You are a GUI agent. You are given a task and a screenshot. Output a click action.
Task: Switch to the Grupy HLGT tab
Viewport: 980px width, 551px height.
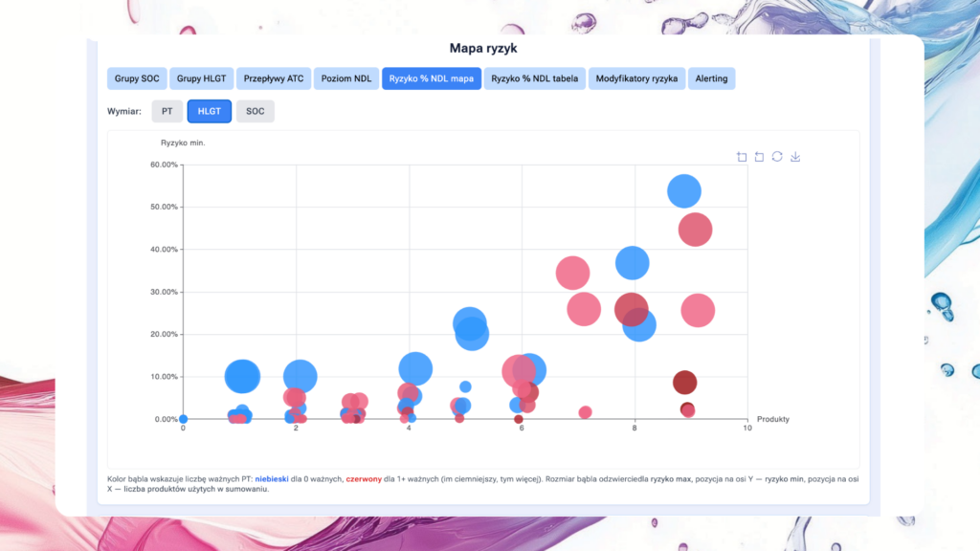click(x=201, y=78)
